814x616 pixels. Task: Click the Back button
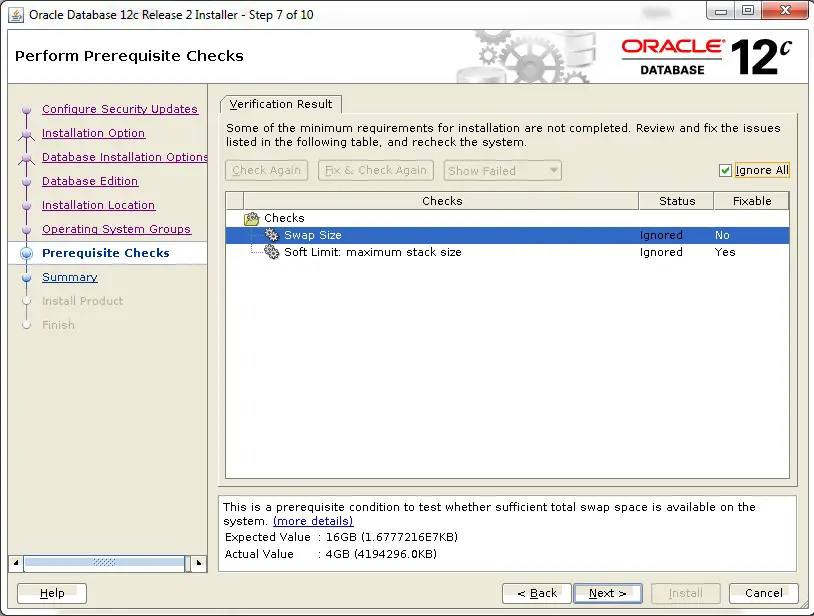(537, 593)
